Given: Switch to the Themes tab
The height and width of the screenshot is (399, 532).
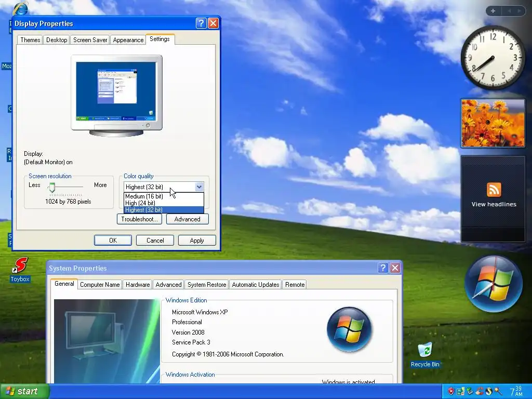Looking at the screenshot, I should point(30,39).
